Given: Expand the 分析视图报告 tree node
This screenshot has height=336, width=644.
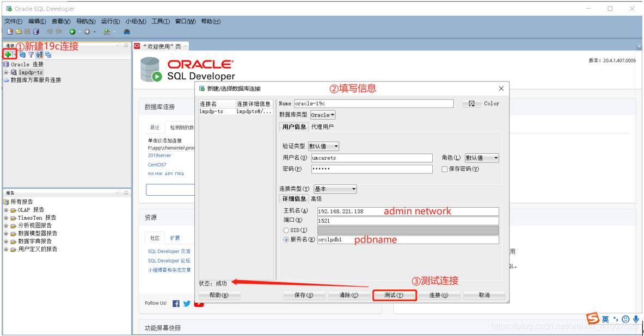Looking at the screenshot, I should (6, 226).
